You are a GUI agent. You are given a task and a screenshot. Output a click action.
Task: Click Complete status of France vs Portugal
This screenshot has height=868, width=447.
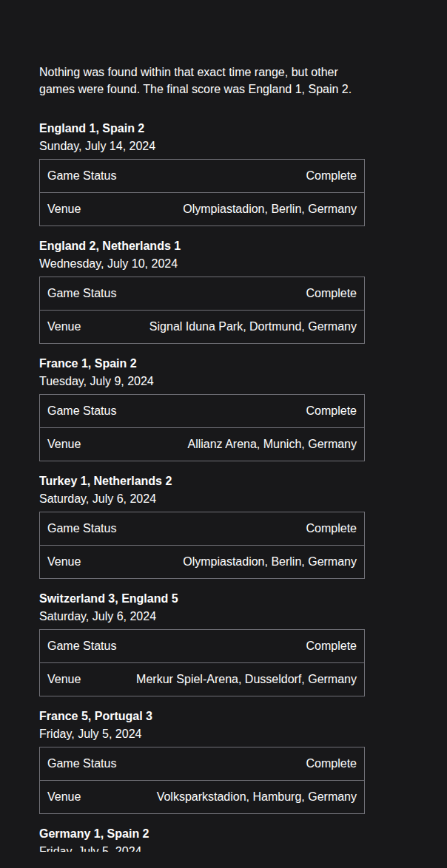331,763
